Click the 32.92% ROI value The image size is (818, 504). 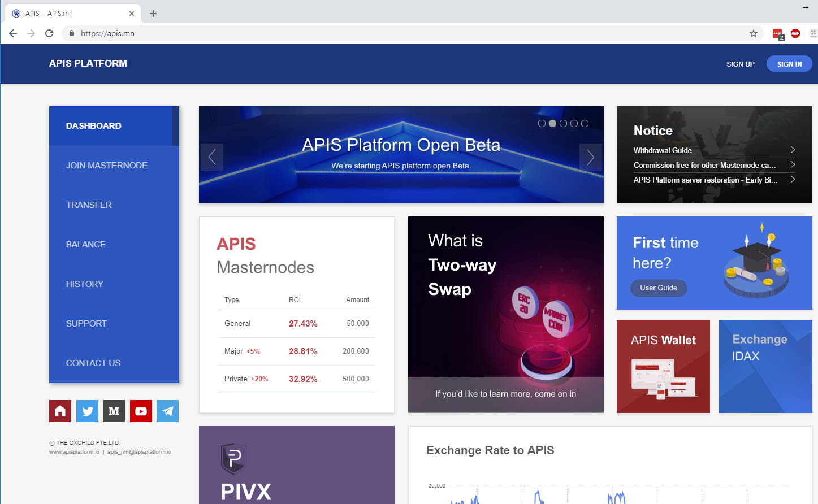(303, 379)
